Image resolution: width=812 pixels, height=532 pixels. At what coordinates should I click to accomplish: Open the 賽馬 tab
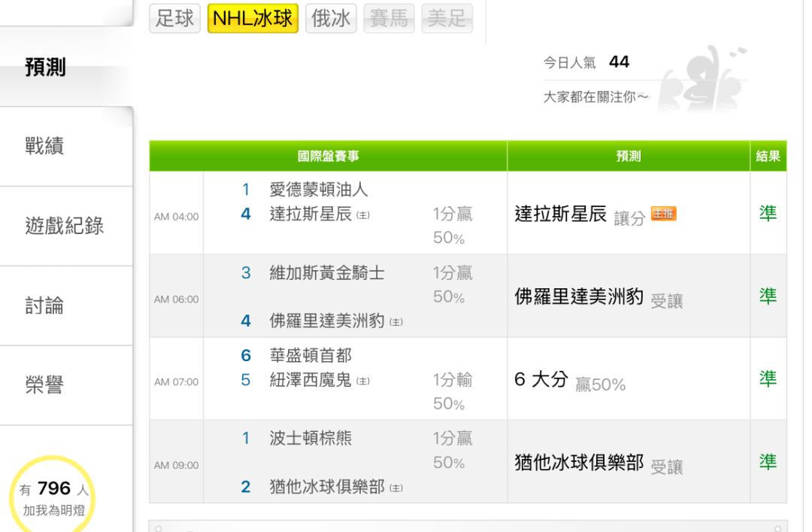pos(389,19)
